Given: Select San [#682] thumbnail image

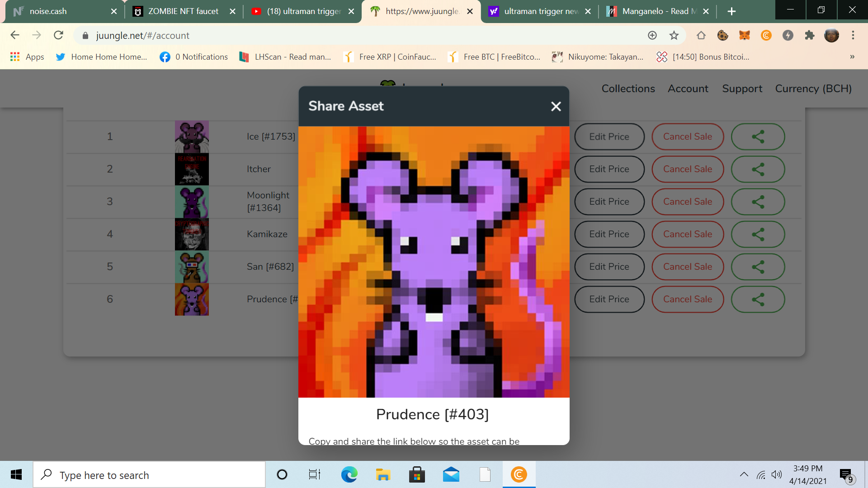Looking at the screenshot, I should click(x=192, y=267).
